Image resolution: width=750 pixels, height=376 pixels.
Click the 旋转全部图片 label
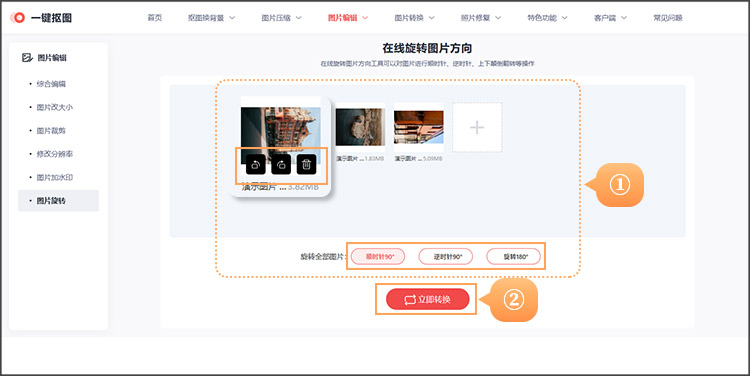(322, 257)
